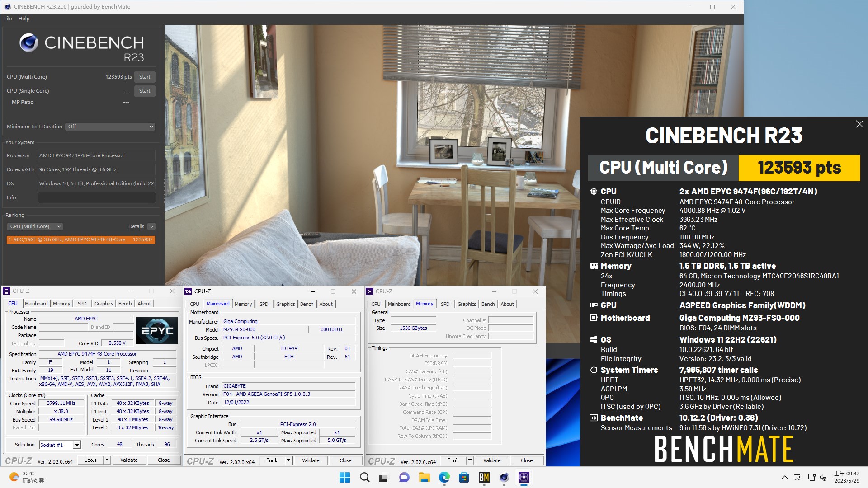868x488 pixels.
Task: Open taskbar Search icon
Action: 364,477
